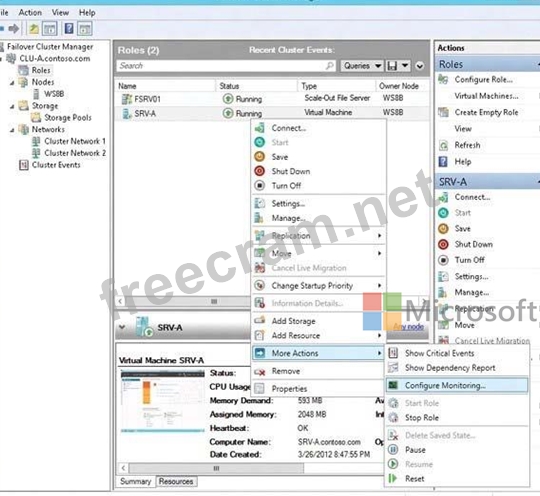The height and width of the screenshot is (496, 540).
Task: Click the red Shut Down icon in context menu
Action: pos(259,171)
